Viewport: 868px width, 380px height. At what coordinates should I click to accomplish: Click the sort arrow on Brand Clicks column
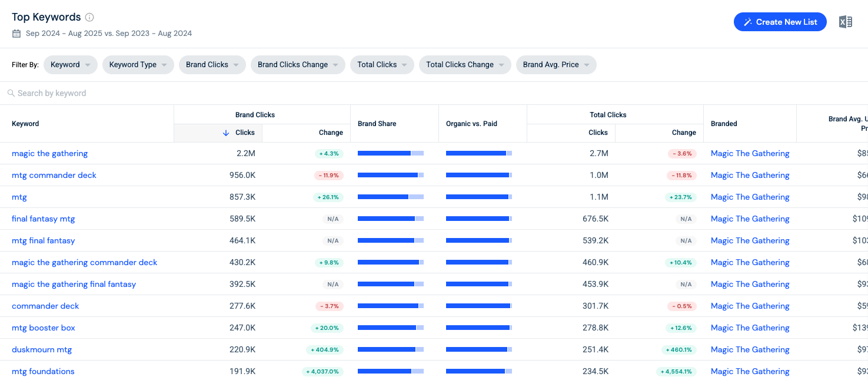[x=226, y=133]
